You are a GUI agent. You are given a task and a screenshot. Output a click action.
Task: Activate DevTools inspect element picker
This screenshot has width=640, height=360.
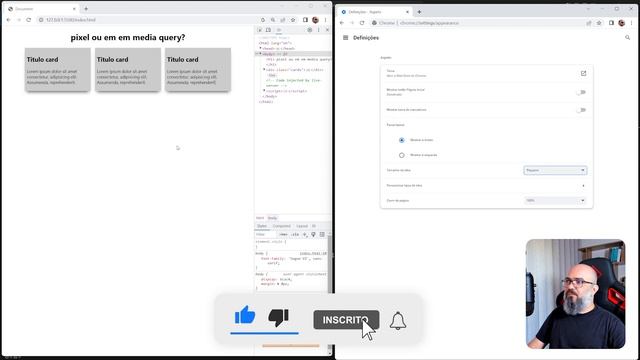260,30
